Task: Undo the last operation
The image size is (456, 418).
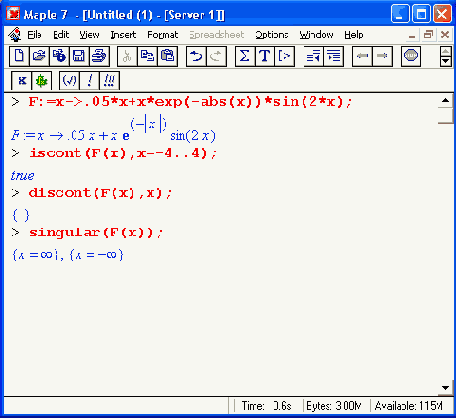Action: pyautogui.click(x=196, y=56)
